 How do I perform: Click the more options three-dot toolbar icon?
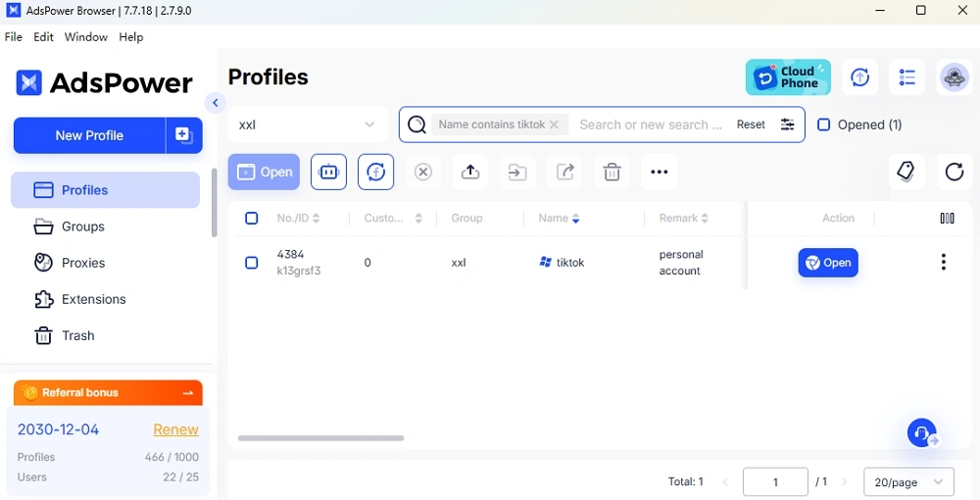659,173
